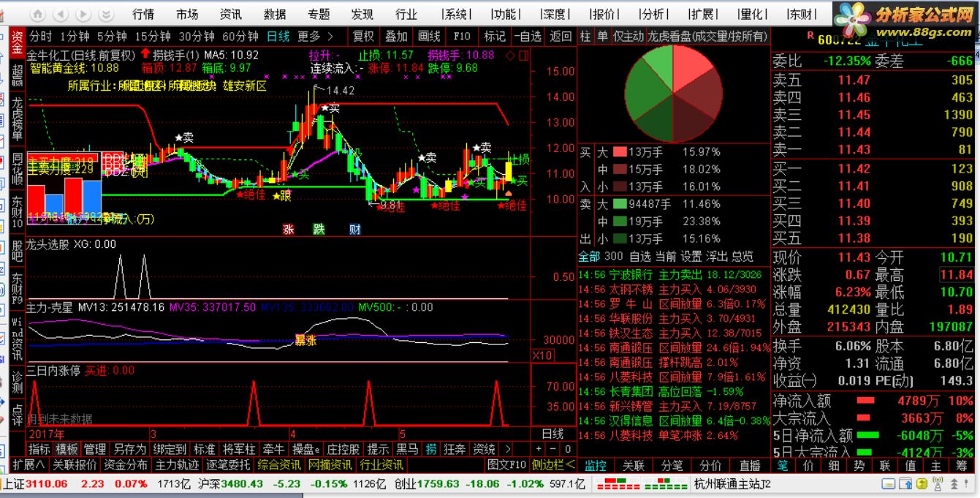Image resolution: width=980 pixels, height=498 pixels.
Task: Toggle 标记 marker button
Action: (495, 37)
